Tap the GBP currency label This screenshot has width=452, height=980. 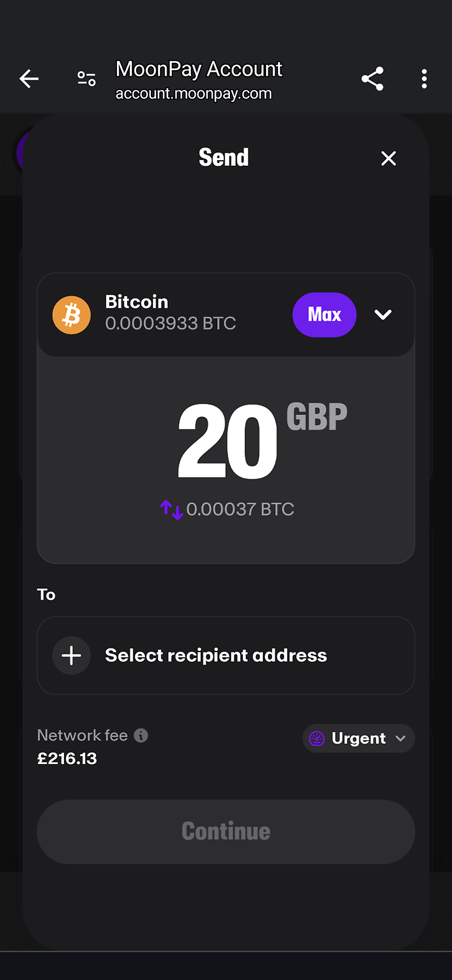316,417
